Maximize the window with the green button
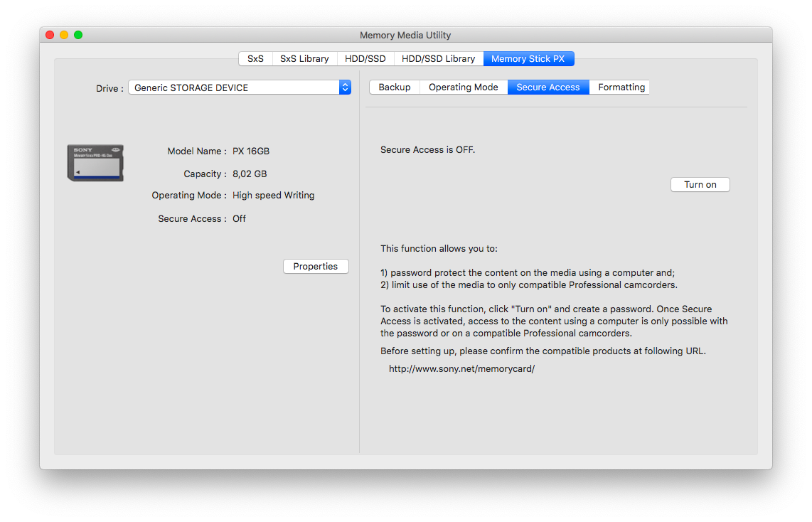Screen dimensions: 812x522 tap(78, 35)
